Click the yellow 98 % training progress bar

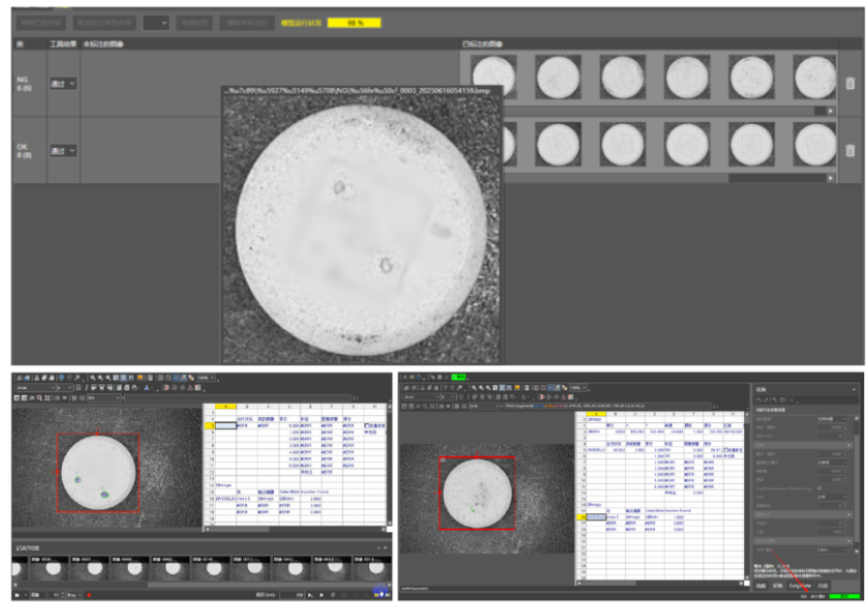point(355,22)
